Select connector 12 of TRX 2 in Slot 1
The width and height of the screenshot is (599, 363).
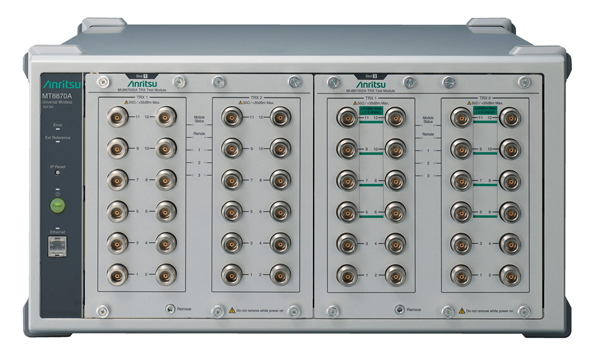[x=280, y=117]
